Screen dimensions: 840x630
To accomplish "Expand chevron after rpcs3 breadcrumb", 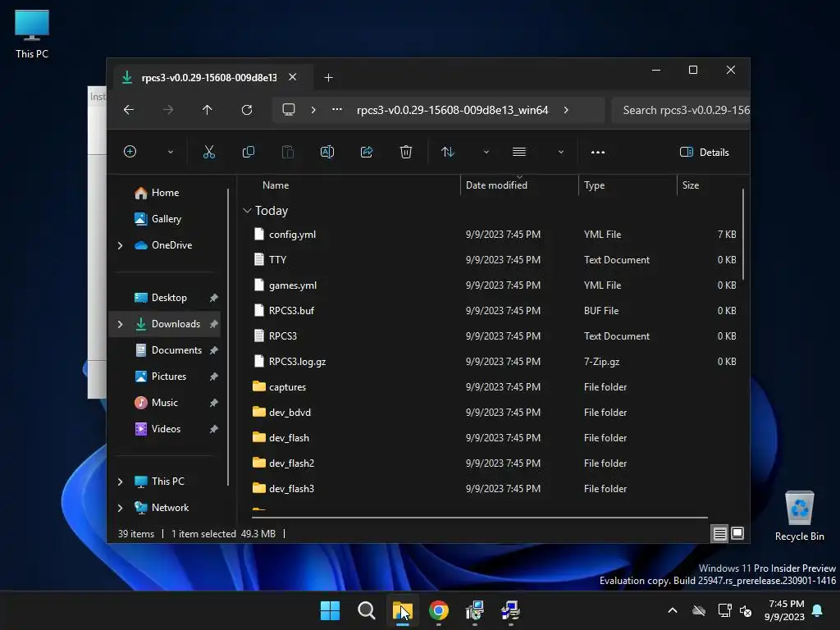I will 566,110.
